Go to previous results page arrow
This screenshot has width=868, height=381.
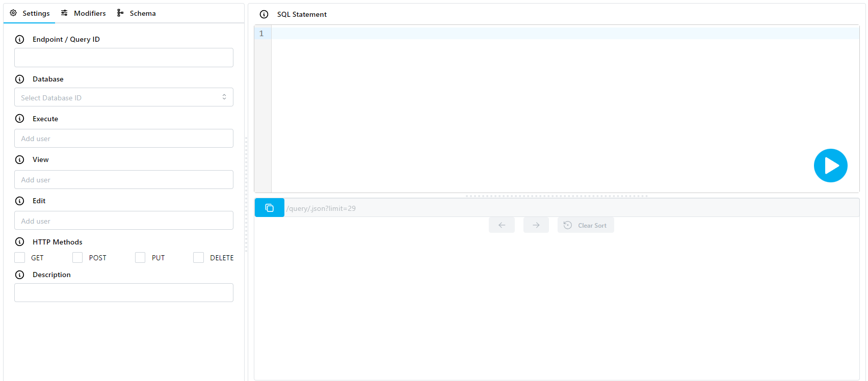[502, 225]
